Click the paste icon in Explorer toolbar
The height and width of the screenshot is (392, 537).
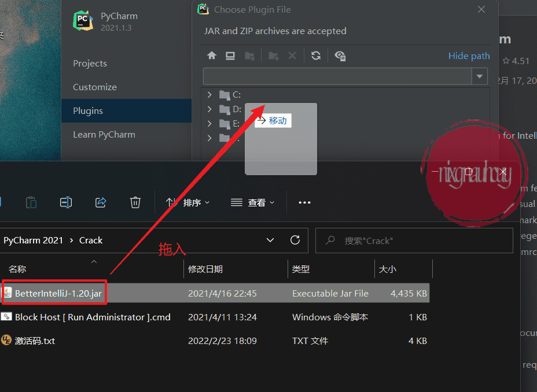click(x=31, y=202)
